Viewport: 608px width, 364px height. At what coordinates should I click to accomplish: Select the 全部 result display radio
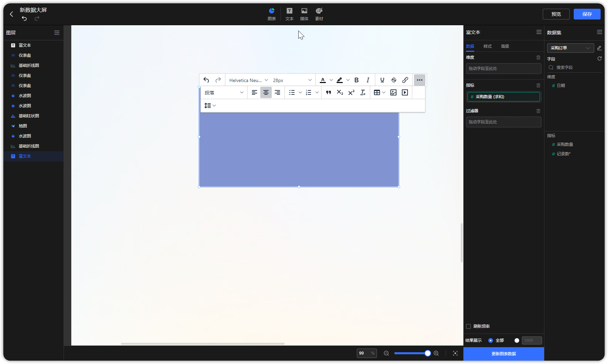(x=491, y=340)
